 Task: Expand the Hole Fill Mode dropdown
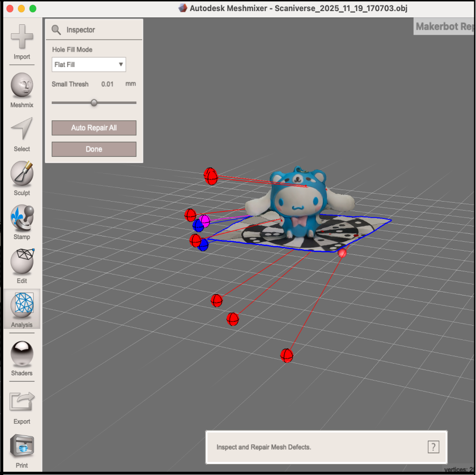click(89, 65)
